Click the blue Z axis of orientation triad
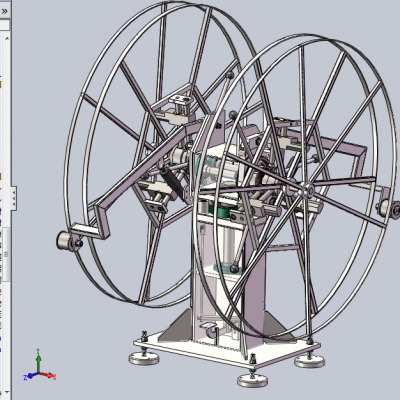The width and height of the screenshot is (400, 400). (30, 376)
